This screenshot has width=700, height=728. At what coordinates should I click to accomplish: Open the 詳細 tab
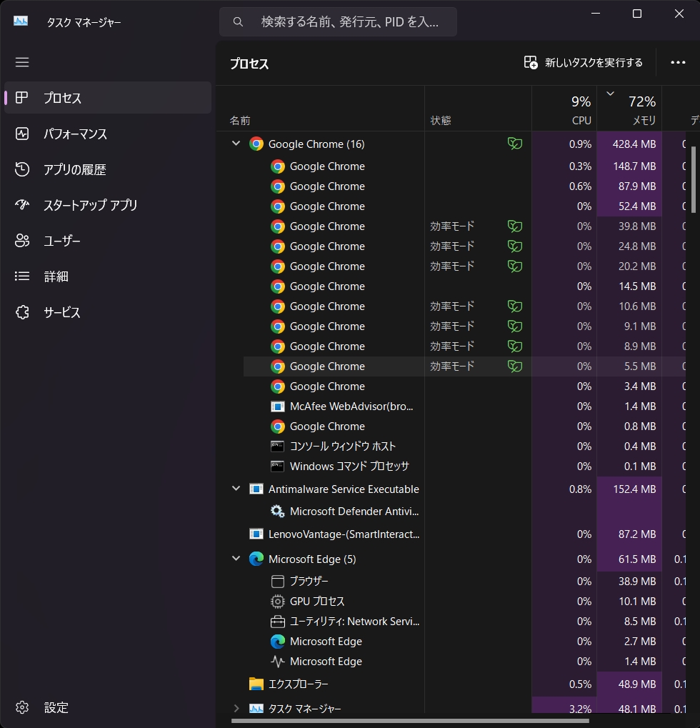(108, 276)
